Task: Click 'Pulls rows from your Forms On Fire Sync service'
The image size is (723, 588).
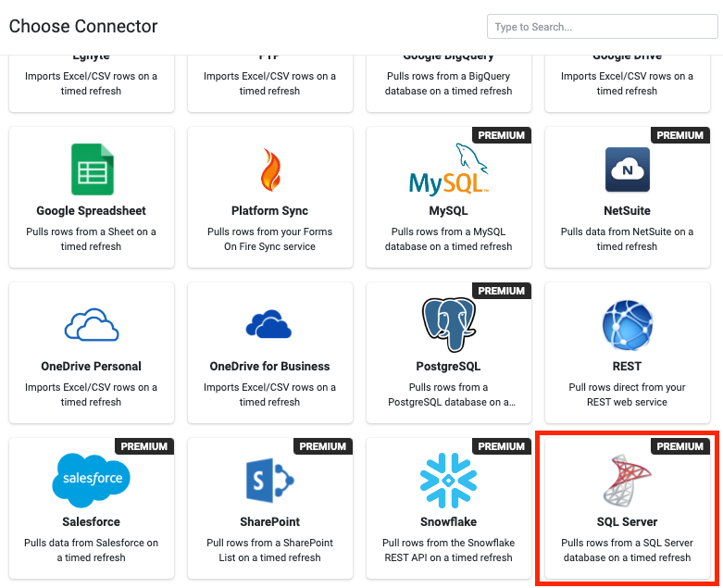Action: [x=269, y=239]
